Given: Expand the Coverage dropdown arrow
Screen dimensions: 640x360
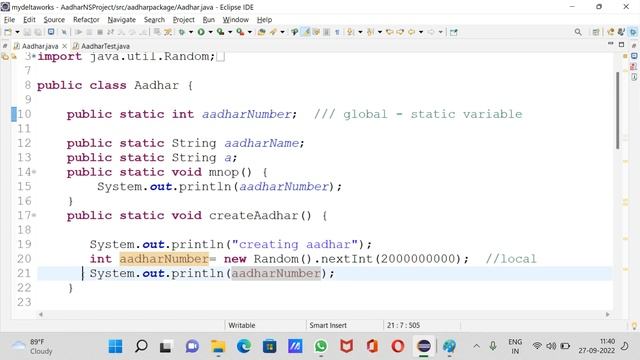Looking at the screenshot, I should click(x=230, y=32).
